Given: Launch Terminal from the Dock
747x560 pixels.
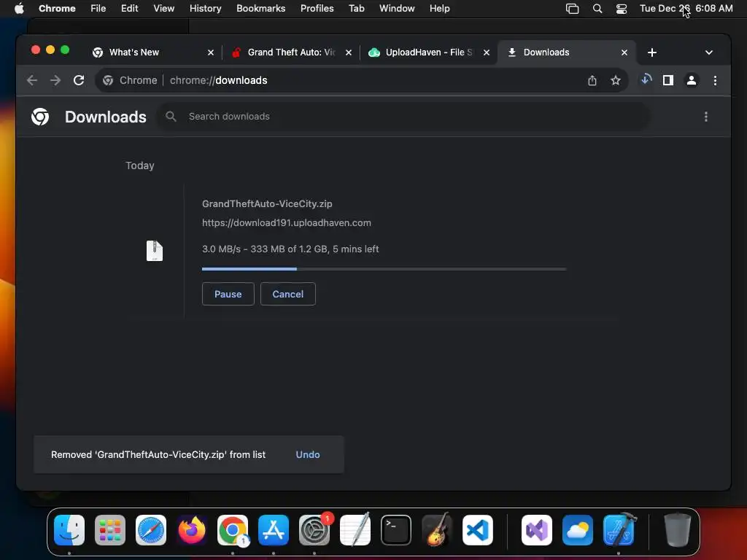Looking at the screenshot, I should coord(396,530).
